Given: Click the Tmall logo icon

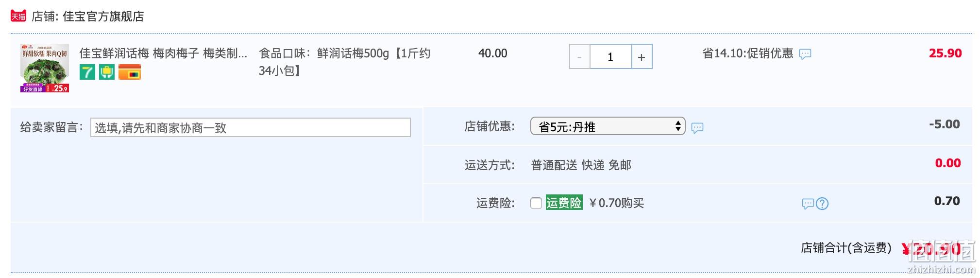Looking at the screenshot, I should [18, 16].
